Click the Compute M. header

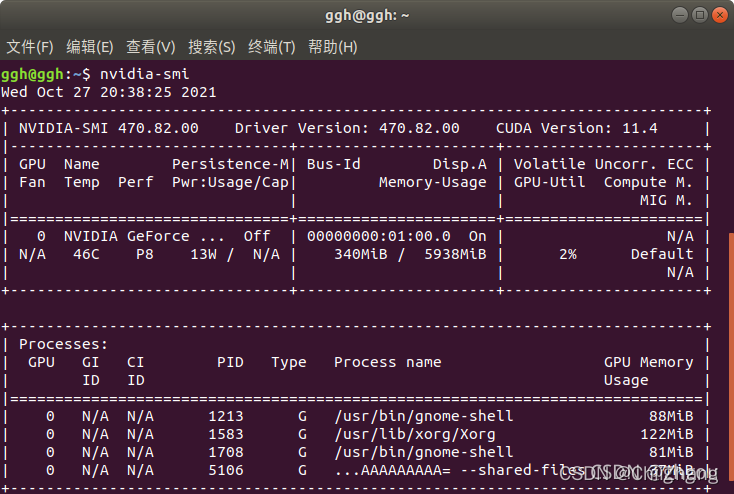648,182
